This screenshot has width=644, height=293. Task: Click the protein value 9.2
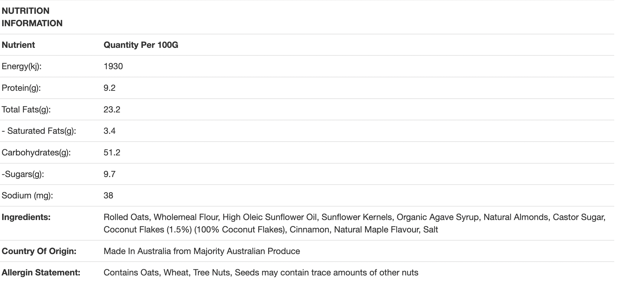pos(109,88)
